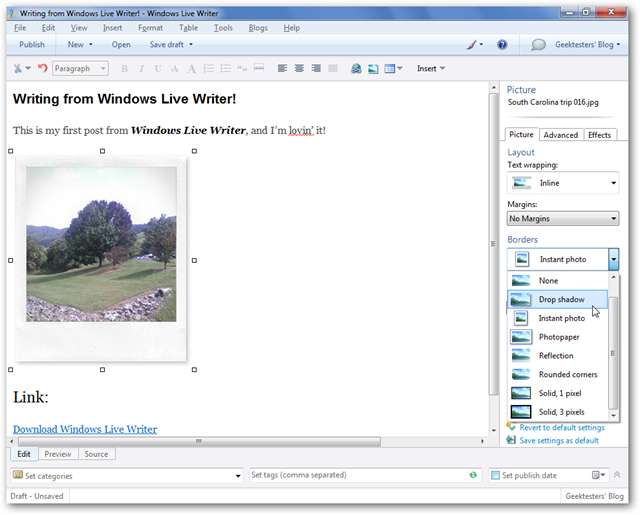Open the Text wrapping Inline dropdown
The image size is (640, 515).
[563, 183]
